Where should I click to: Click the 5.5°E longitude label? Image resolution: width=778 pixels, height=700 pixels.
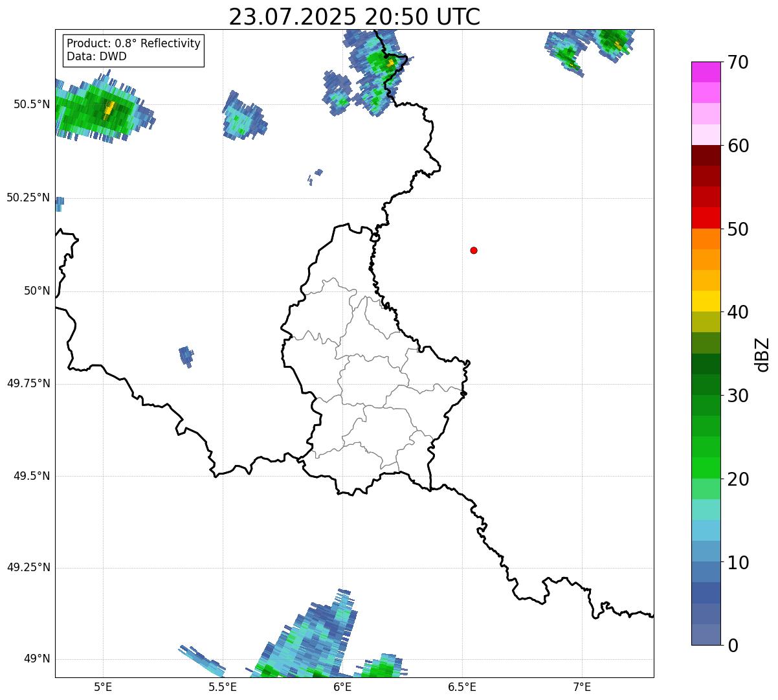(223, 686)
